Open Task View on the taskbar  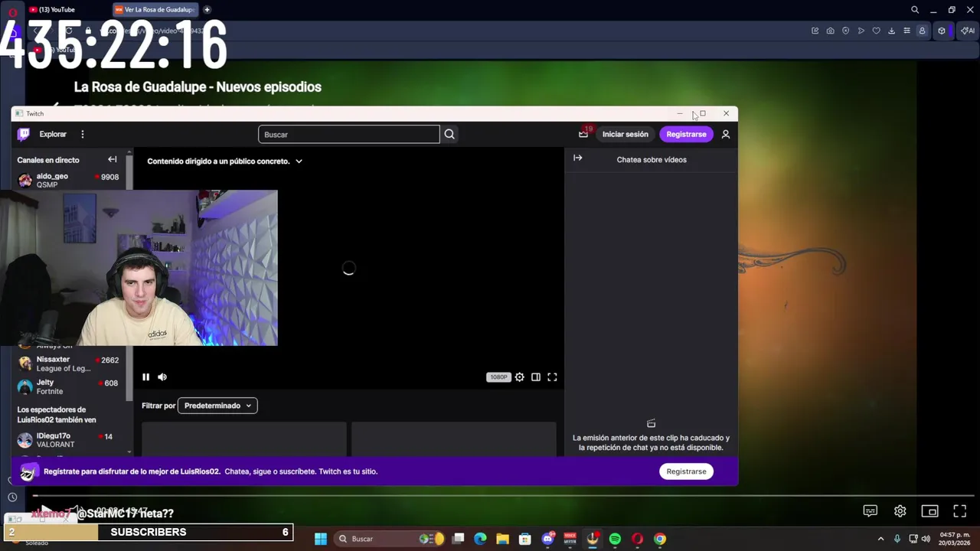[x=459, y=539]
